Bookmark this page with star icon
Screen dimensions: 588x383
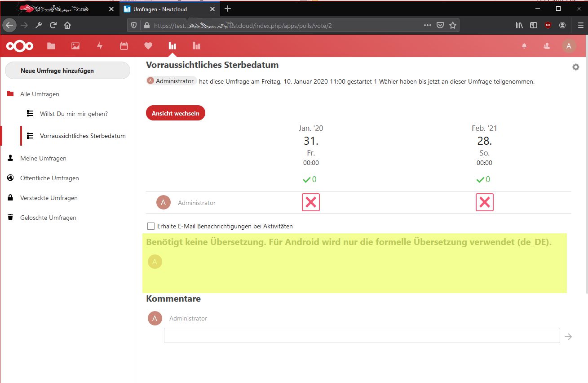point(453,25)
